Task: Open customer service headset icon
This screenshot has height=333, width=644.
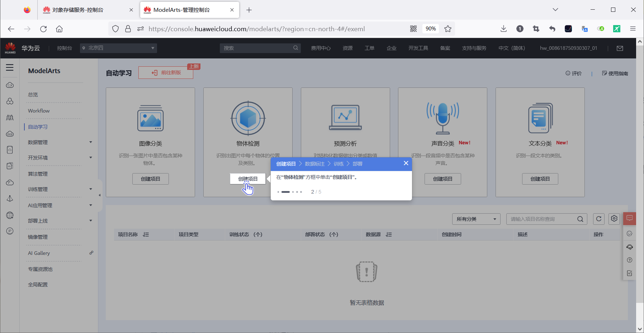Action: (630, 247)
